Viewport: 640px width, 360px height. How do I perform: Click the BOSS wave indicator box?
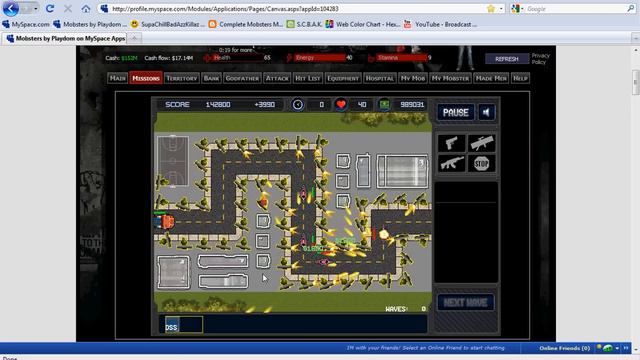(183, 324)
